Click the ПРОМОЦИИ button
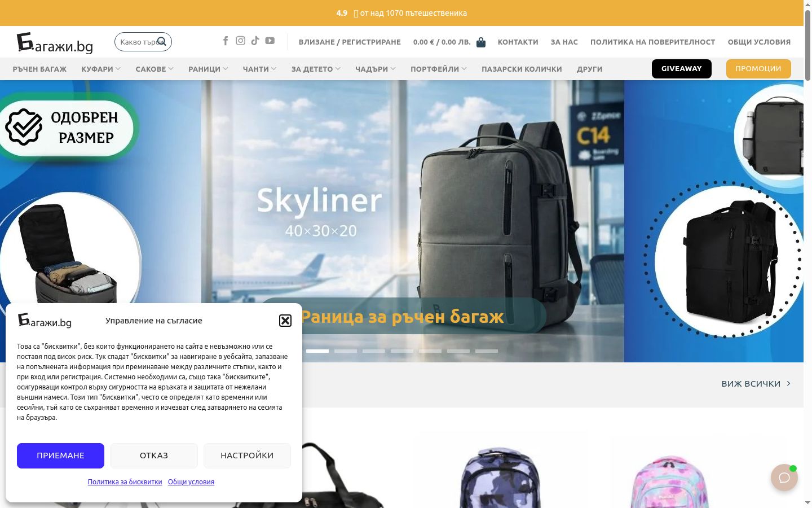Screen dimensions: 812x508 point(758,68)
